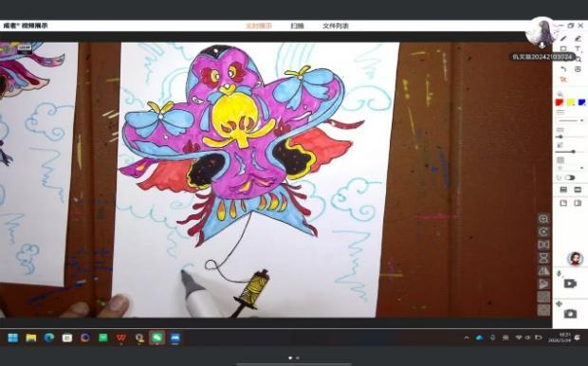Pick the blue color swatch
This screenshot has height=366, width=588.
pos(581,102)
